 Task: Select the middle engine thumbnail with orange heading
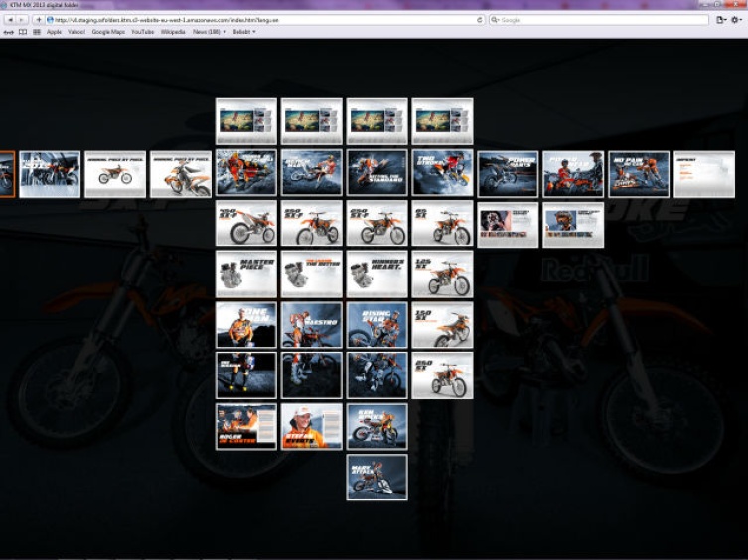click(312, 274)
